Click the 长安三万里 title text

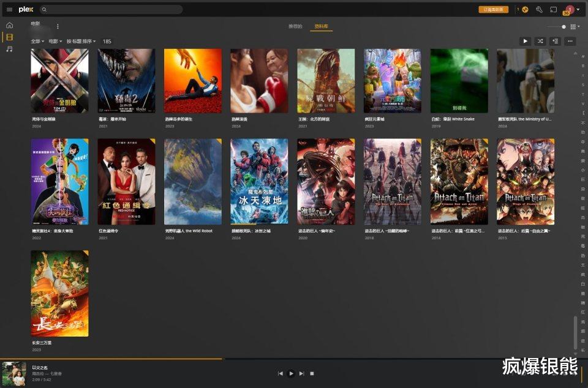tap(42, 343)
